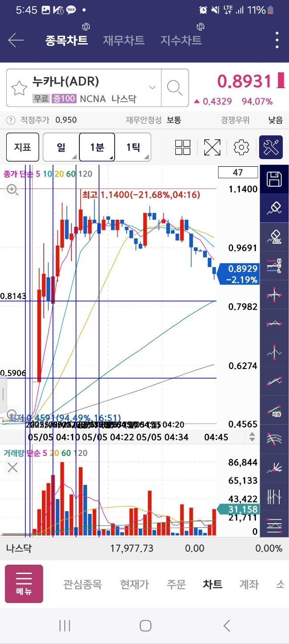This screenshot has width=289, height=644.
Task: Click 최고 1.1400 high marker text
Action: click(x=141, y=195)
